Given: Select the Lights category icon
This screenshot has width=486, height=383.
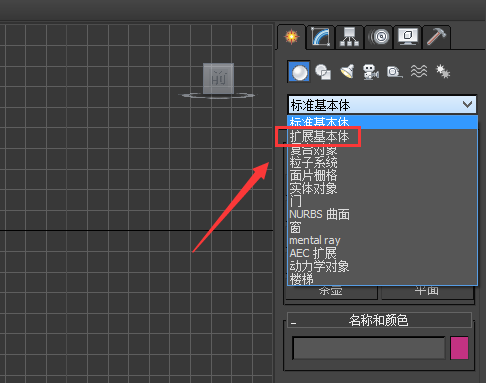Looking at the screenshot, I should 347,71.
